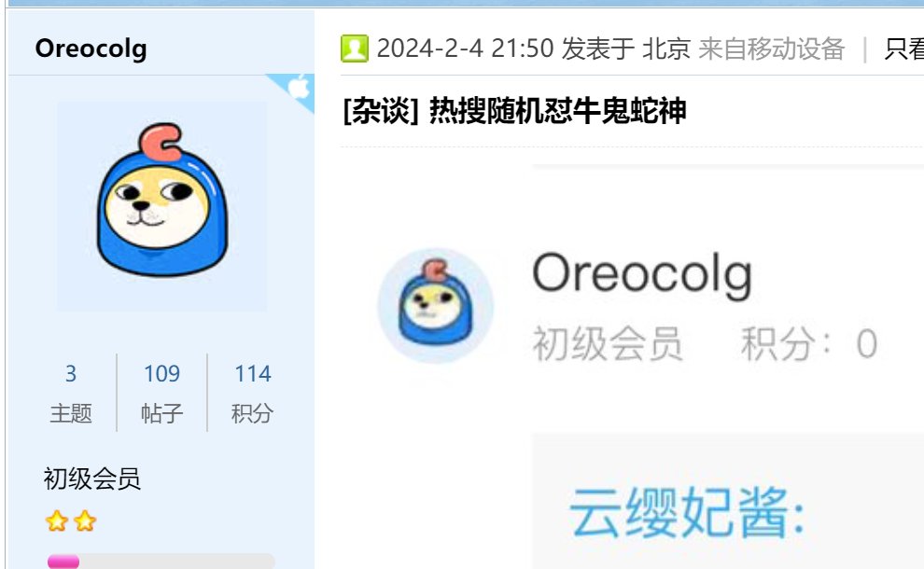
Task: Click the 初级会员 member group link above stars
Action: pyautogui.click(x=91, y=479)
